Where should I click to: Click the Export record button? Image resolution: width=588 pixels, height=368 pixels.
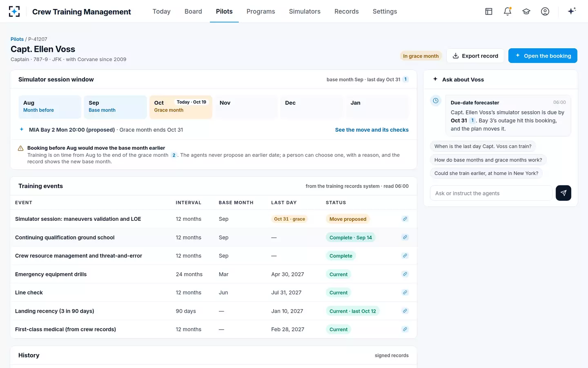tap(475, 56)
